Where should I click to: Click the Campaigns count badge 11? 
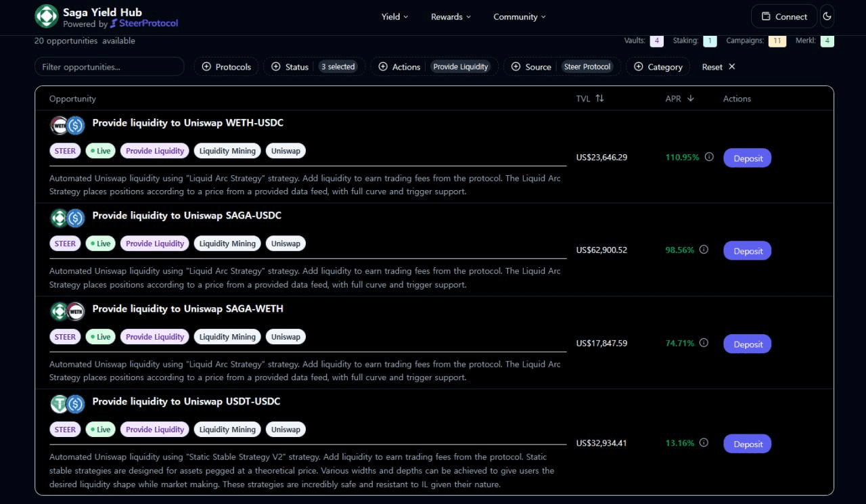coord(777,41)
